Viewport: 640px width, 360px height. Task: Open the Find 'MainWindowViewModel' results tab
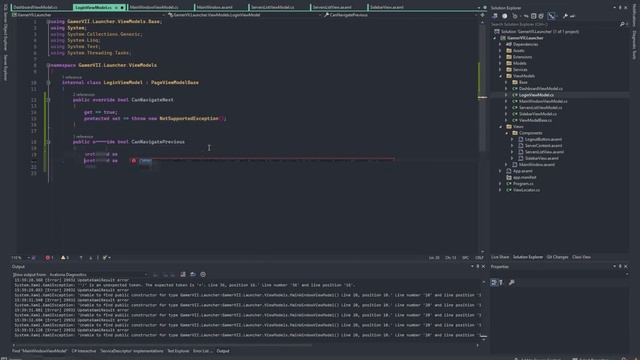point(39,351)
